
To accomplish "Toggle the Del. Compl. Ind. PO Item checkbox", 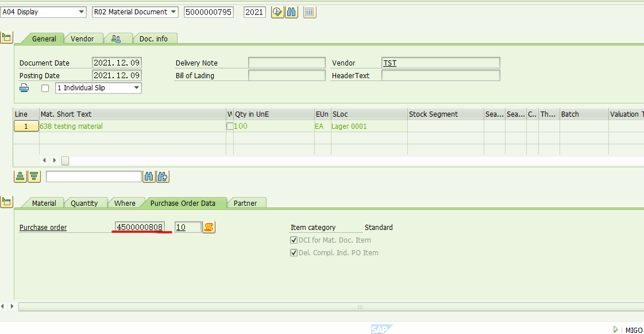I will tap(294, 252).
